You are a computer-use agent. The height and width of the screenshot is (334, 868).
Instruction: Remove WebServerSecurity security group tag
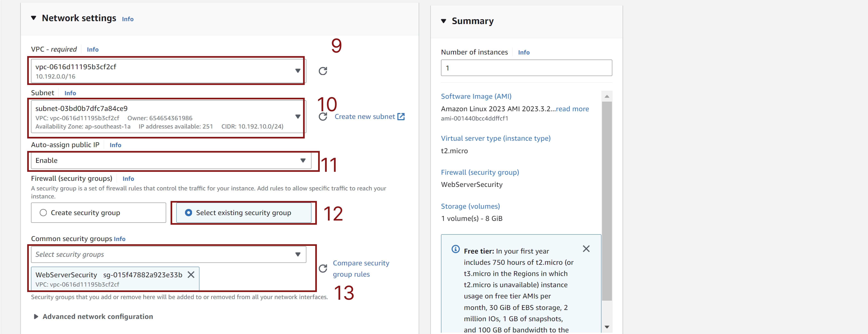pyautogui.click(x=191, y=275)
